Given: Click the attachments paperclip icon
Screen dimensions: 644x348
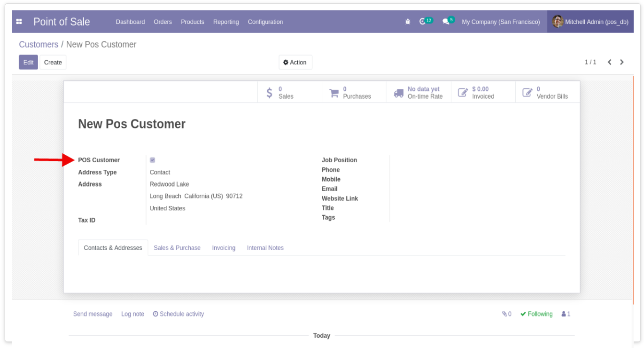Looking at the screenshot, I should [x=504, y=314].
